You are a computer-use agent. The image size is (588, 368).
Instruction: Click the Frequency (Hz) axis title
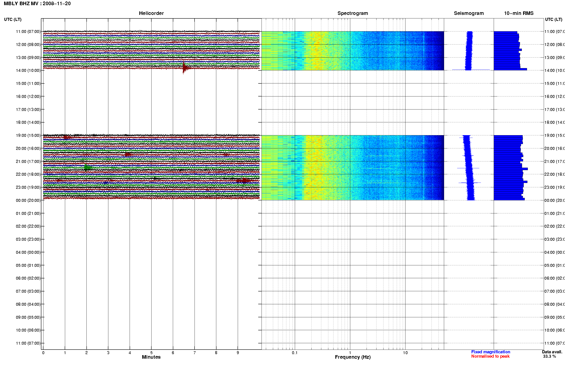click(353, 357)
